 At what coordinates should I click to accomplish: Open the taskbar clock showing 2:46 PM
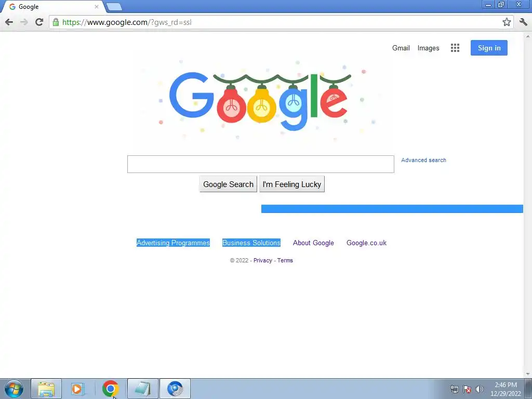pyautogui.click(x=506, y=389)
